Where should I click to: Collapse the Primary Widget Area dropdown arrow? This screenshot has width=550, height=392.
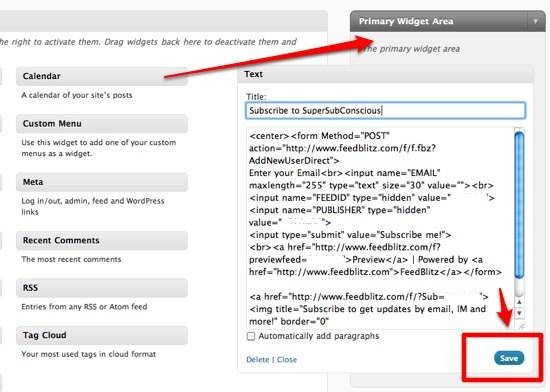(x=536, y=21)
